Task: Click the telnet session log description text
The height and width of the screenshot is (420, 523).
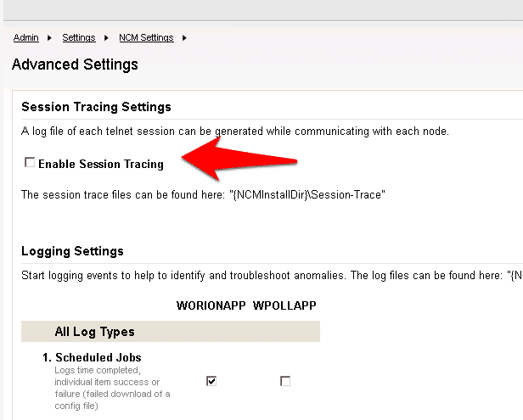Action: click(235, 132)
